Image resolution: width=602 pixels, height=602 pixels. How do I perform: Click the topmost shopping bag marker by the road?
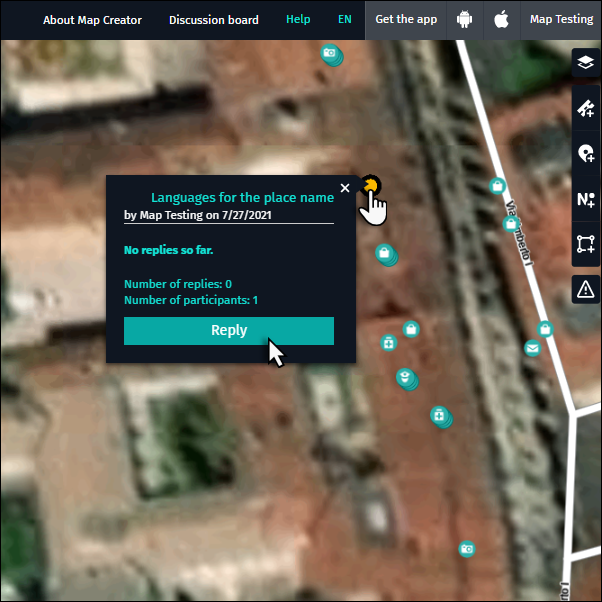[x=497, y=186]
